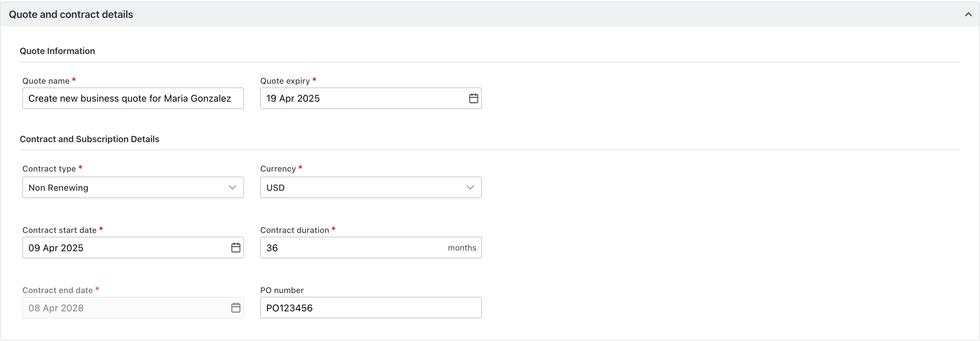Screen dimensions: 980x341
Task: Open the Quote expiry calendar icon
Action: coord(473,99)
